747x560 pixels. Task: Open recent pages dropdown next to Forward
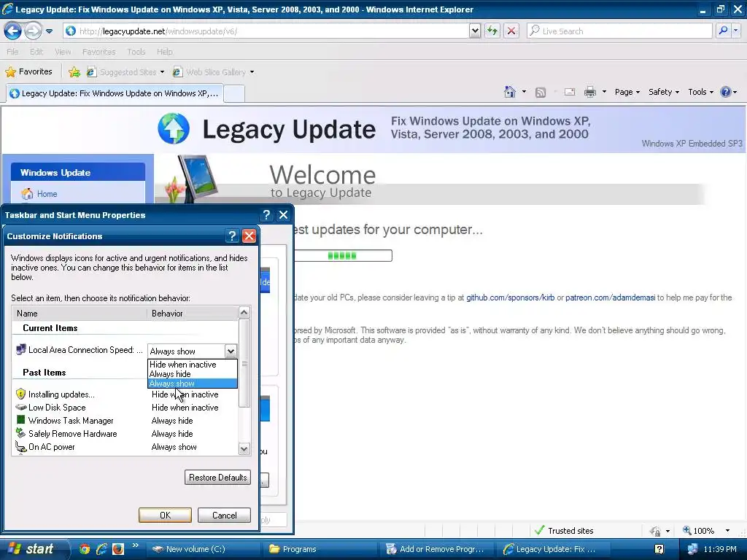49,31
